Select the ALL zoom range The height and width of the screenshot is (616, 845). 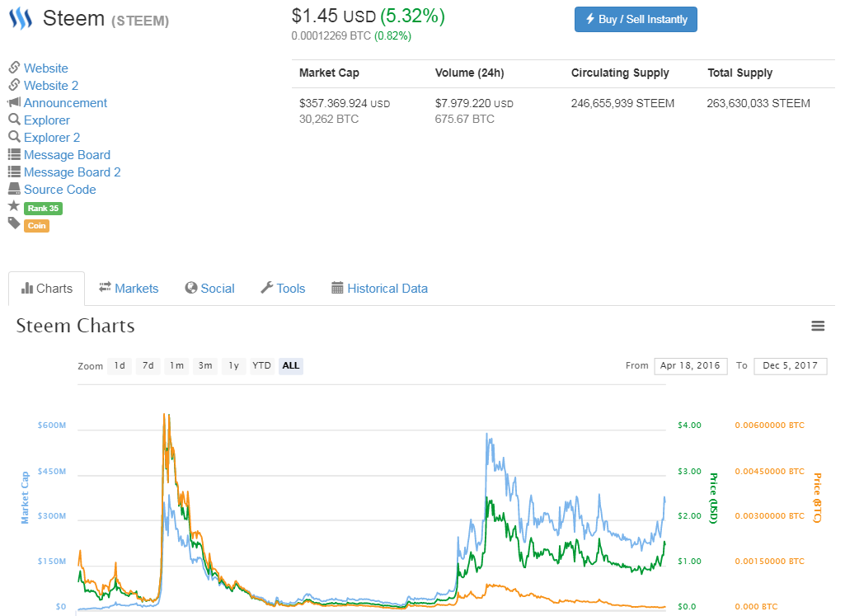point(291,365)
